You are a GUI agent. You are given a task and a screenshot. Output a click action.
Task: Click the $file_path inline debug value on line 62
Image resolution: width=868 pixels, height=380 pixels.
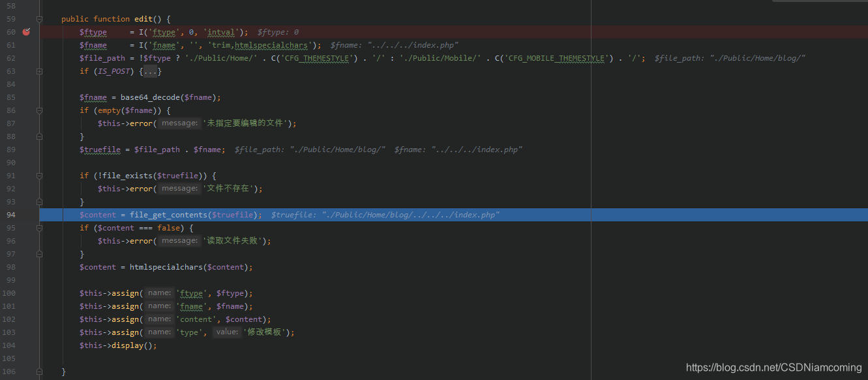point(730,58)
